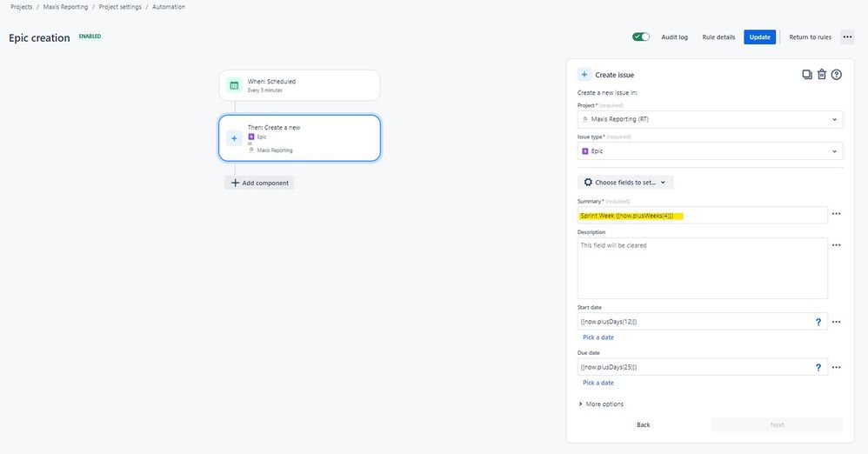Click Pick a date under Due date
This screenshot has width=868, height=454.
[598, 383]
